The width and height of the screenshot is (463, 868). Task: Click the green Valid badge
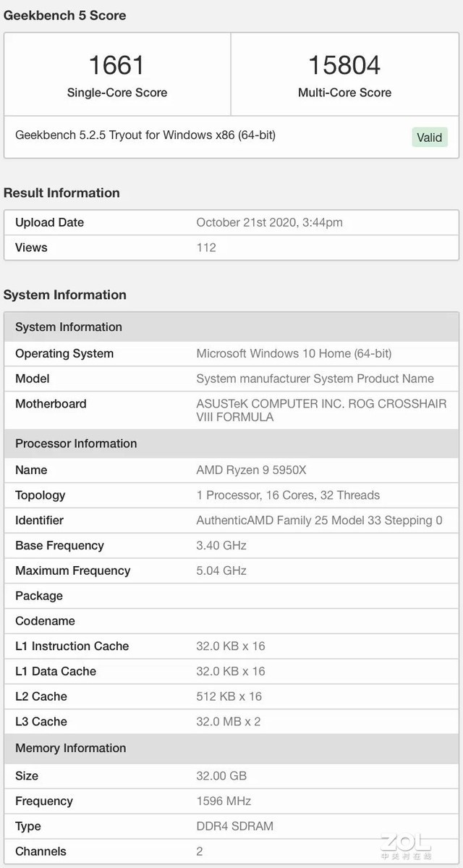[x=430, y=137]
